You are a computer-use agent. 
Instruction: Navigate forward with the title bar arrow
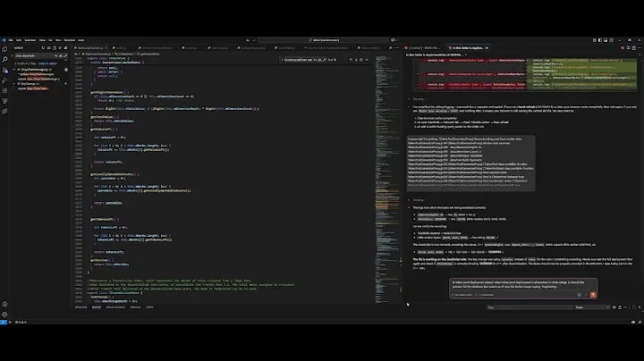(x=254, y=40)
